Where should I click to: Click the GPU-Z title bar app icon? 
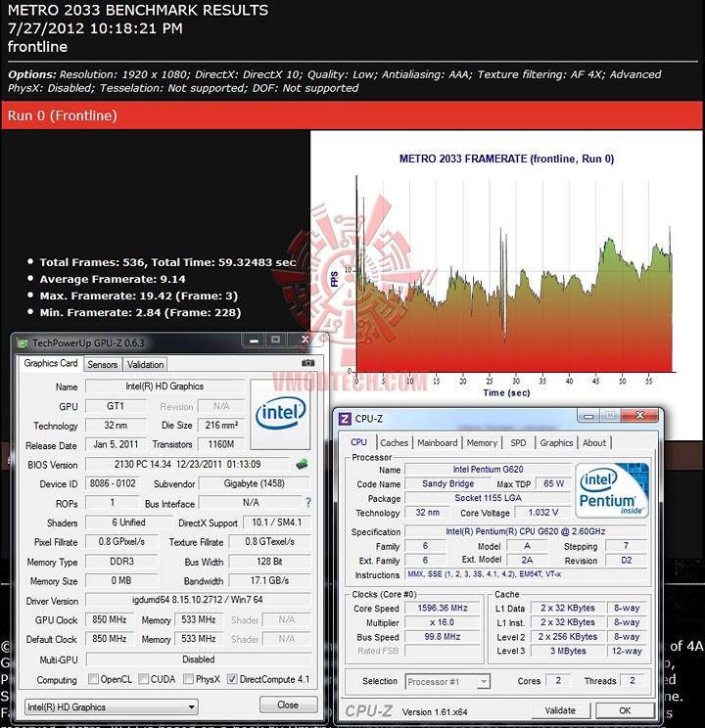click(23, 343)
